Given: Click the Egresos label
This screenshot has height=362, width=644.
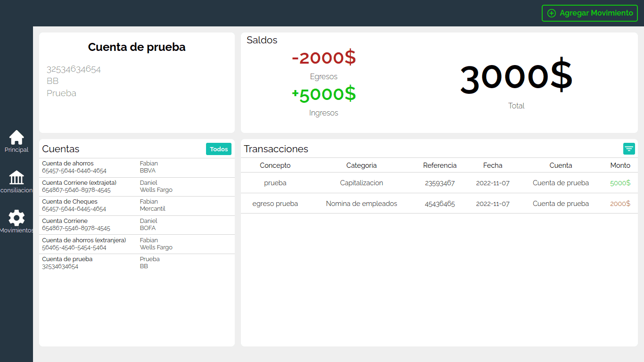Looking at the screenshot, I should tap(324, 77).
